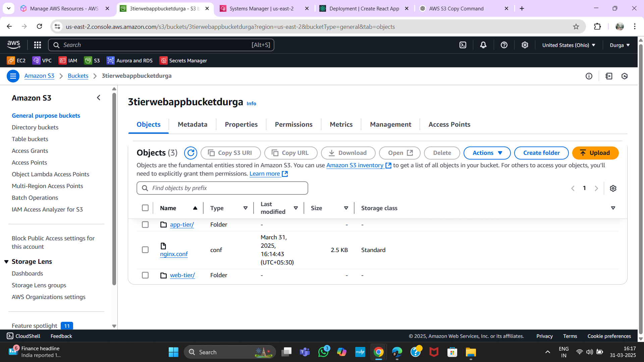This screenshot has height=362, width=644.
Task: Collapse the Storage Lens section
Action: 6,262
